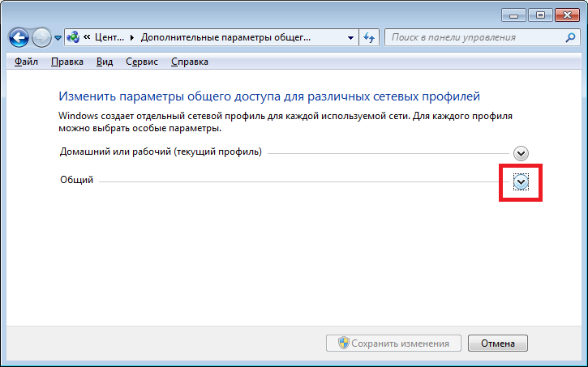Viewport: 588px width, 367px height.
Task: Open the recent pages arrow near Forward button
Action: (58, 38)
